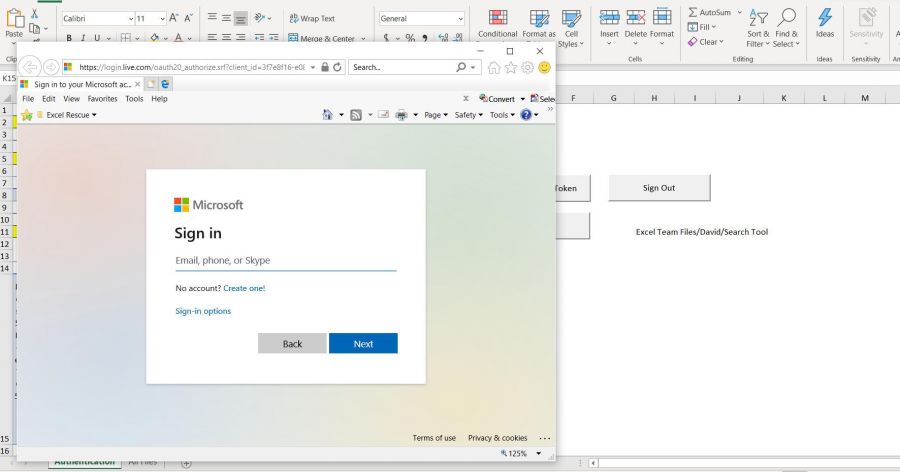
Task: Toggle middle align in Excel ribbon
Action: tap(227, 18)
